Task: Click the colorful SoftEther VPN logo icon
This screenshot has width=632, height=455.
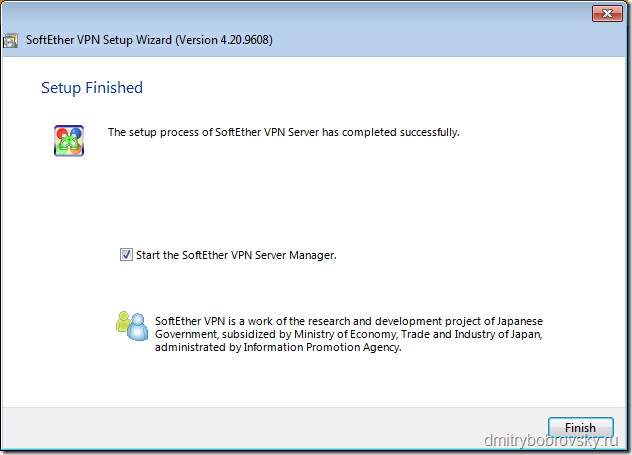Action: pyautogui.click(x=69, y=141)
